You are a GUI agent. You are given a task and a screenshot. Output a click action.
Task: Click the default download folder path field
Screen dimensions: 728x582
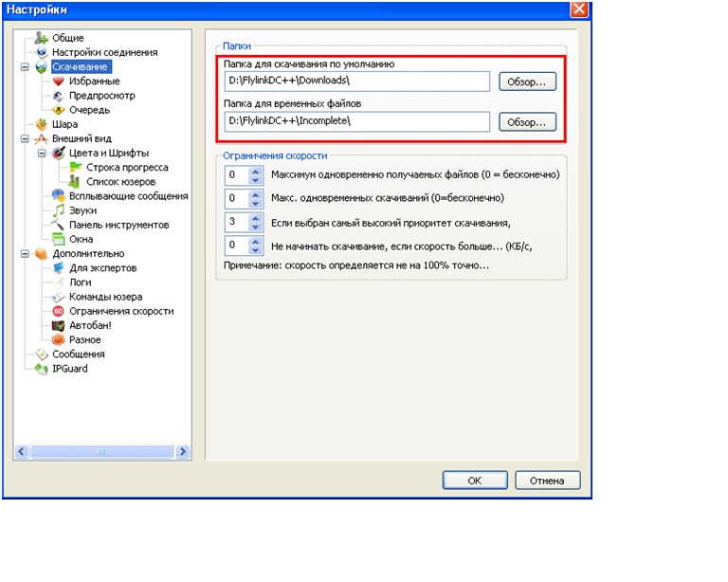pyautogui.click(x=356, y=82)
